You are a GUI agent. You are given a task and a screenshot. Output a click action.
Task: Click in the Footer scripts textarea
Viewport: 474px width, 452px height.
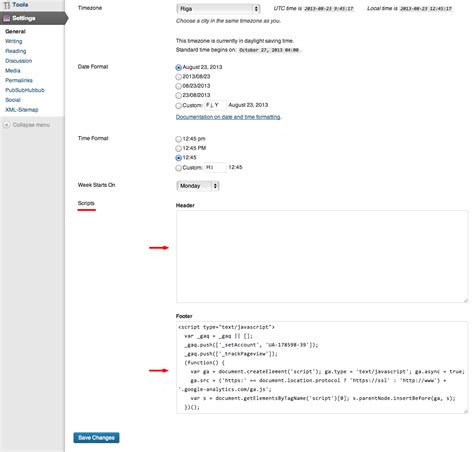[x=322, y=368]
